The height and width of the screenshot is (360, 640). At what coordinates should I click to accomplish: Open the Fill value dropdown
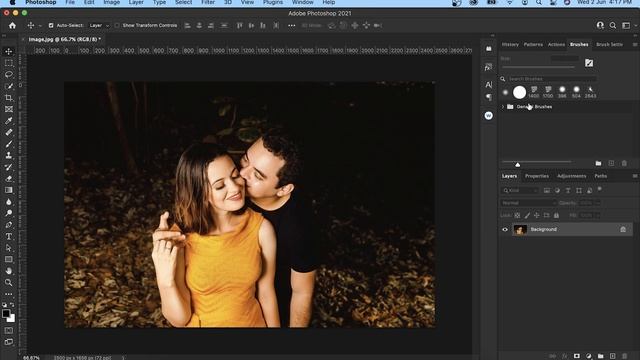(x=598, y=215)
